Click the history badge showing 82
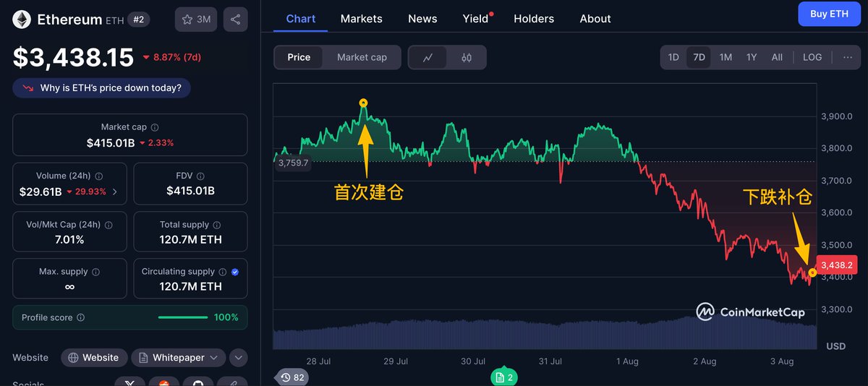Viewport: 868px width, 386px height. pyautogui.click(x=293, y=377)
